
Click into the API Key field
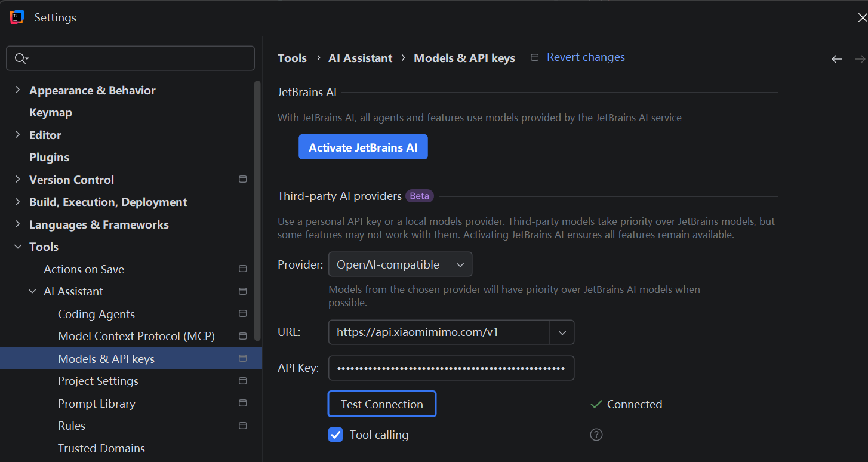(x=451, y=368)
